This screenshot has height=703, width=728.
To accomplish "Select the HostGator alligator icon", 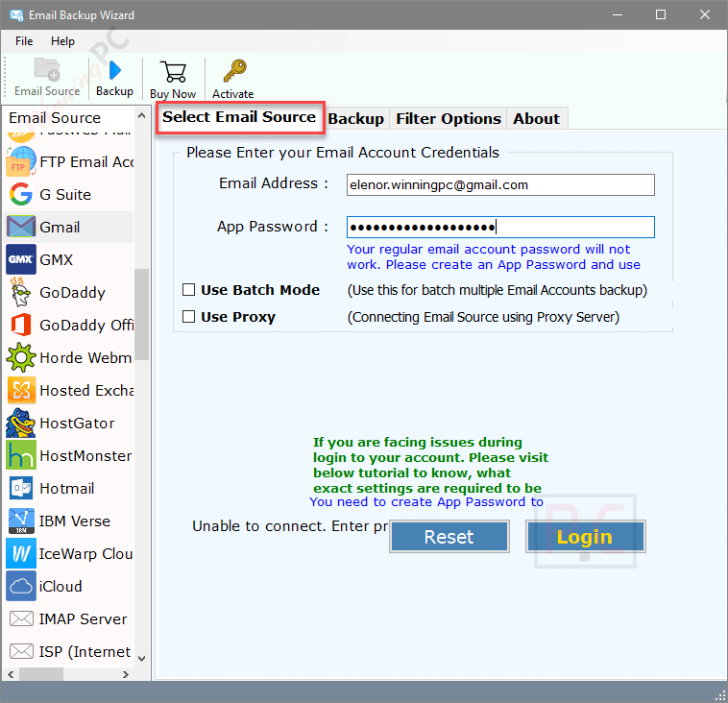I will (x=21, y=423).
